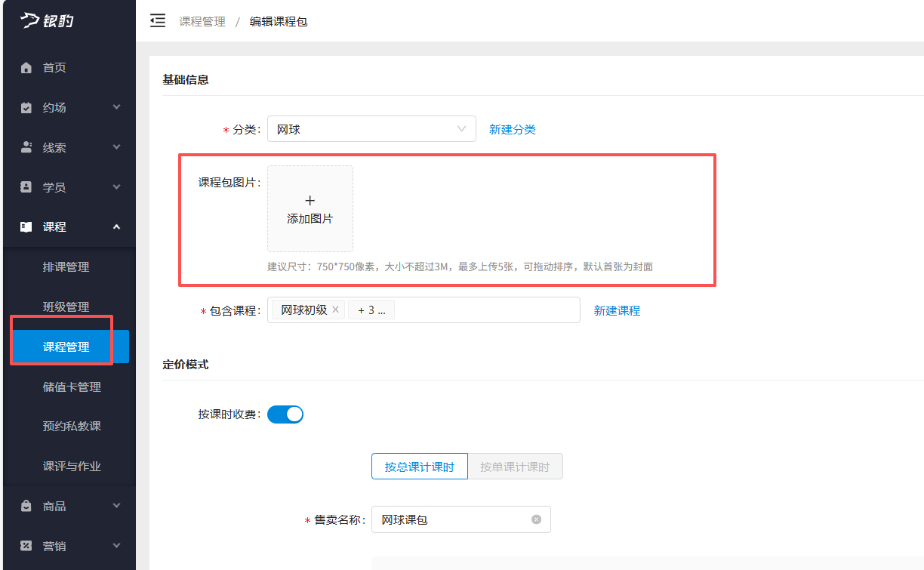The width and height of the screenshot is (924, 570).
Task: 点击侧边栏的商品图标
Action: [x=26, y=505]
